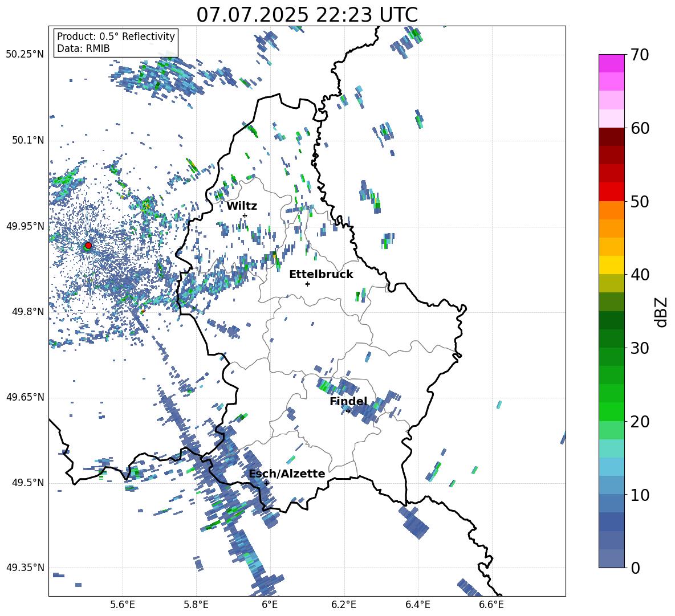Click the colorbar value 50
Viewport: 675px width, 616px height.
coord(640,202)
